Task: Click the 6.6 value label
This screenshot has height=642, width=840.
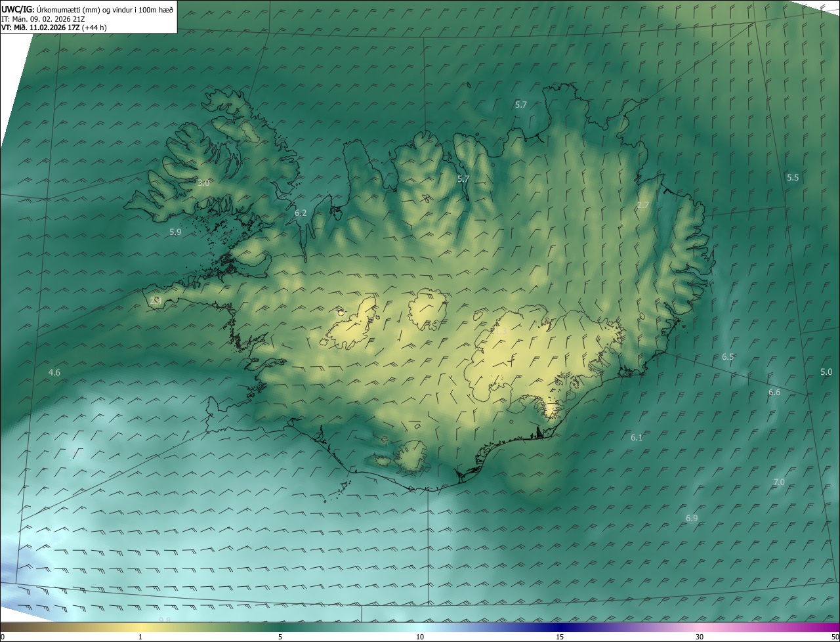Action: tap(774, 393)
